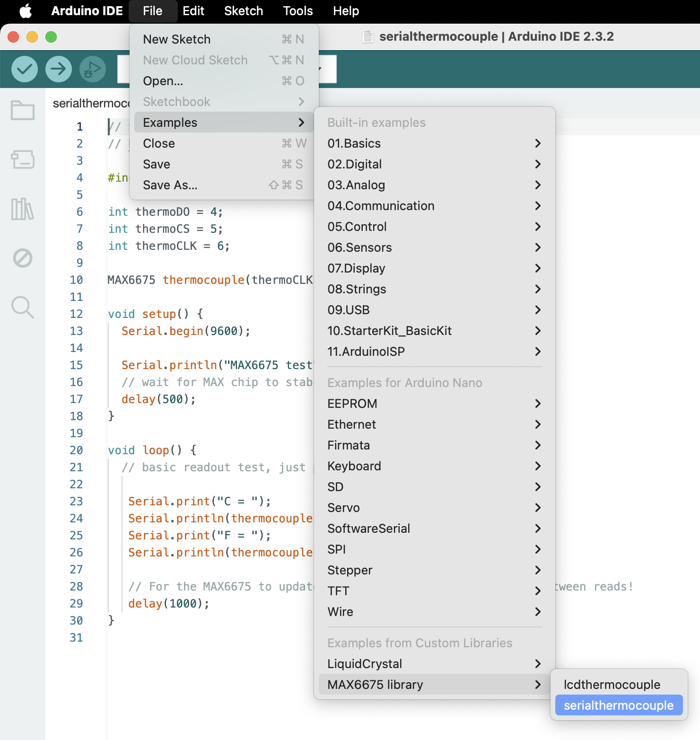Expand the 09.USB examples submenu

(434, 310)
